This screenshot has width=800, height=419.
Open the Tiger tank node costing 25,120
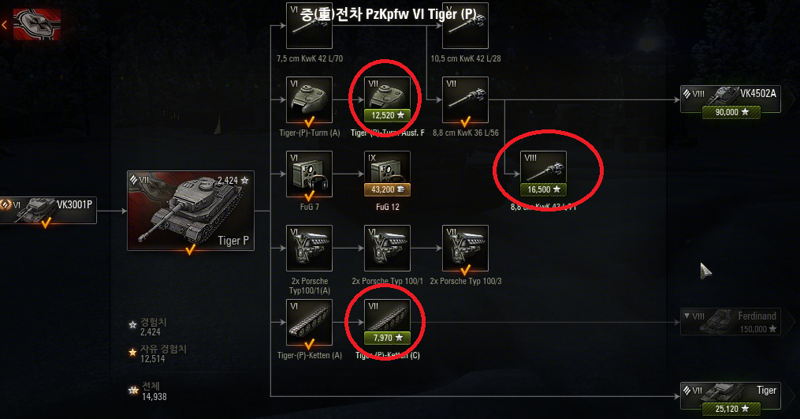click(730, 397)
